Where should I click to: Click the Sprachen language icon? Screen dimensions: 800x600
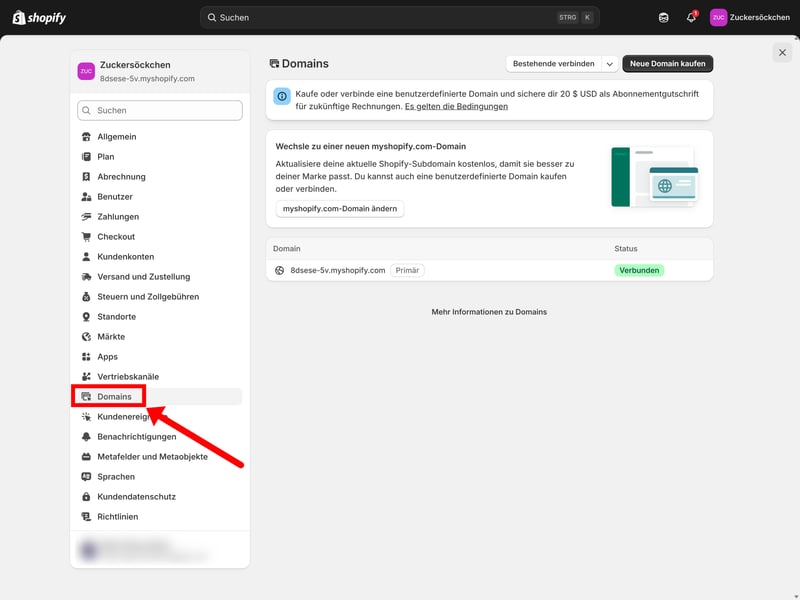click(86, 477)
